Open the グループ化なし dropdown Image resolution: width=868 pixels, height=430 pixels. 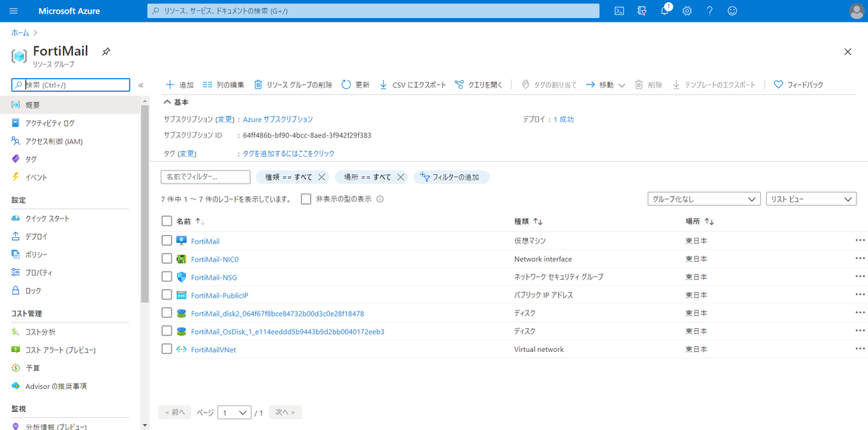click(x=703, y=199)
